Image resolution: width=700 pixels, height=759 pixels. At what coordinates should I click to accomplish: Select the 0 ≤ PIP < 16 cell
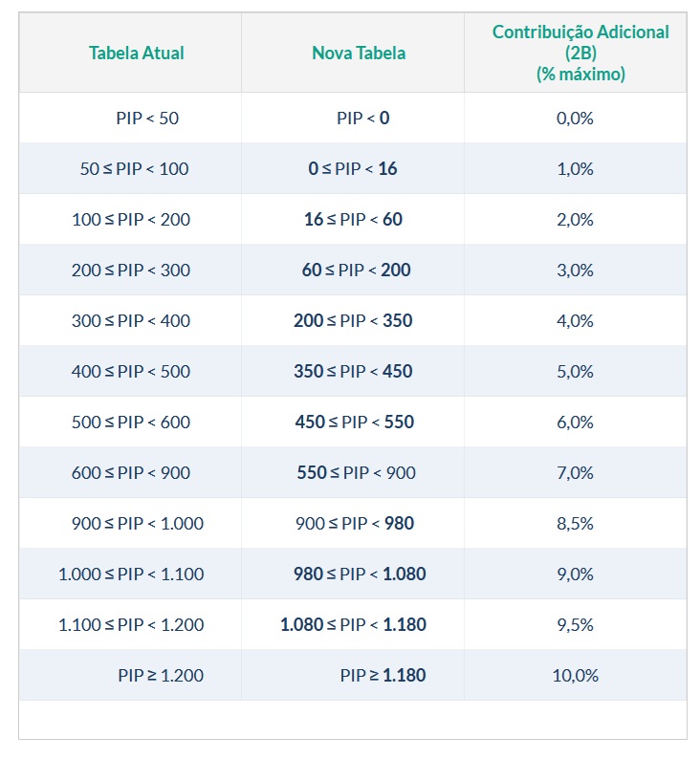click(x=353, y=169)
